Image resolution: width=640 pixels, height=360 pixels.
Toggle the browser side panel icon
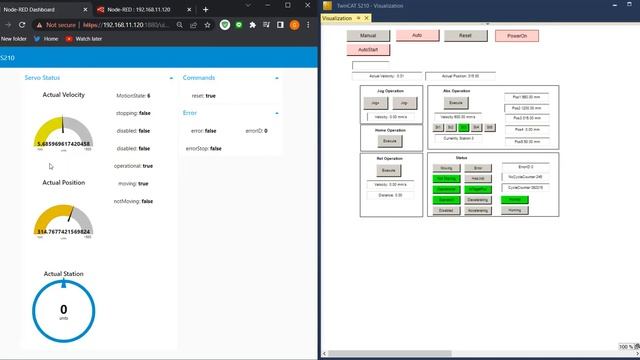coord(280,25)
